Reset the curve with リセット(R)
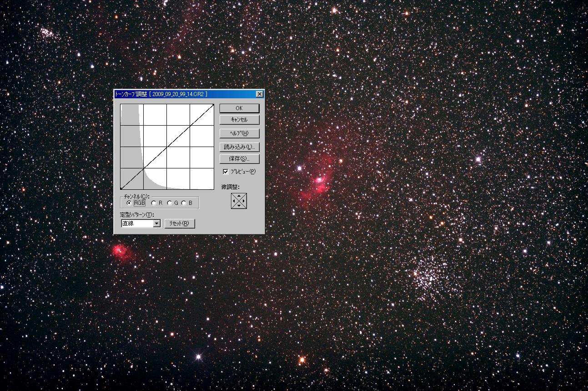The width and height of the screenshot is (588, 391). (x=180, y=223)
